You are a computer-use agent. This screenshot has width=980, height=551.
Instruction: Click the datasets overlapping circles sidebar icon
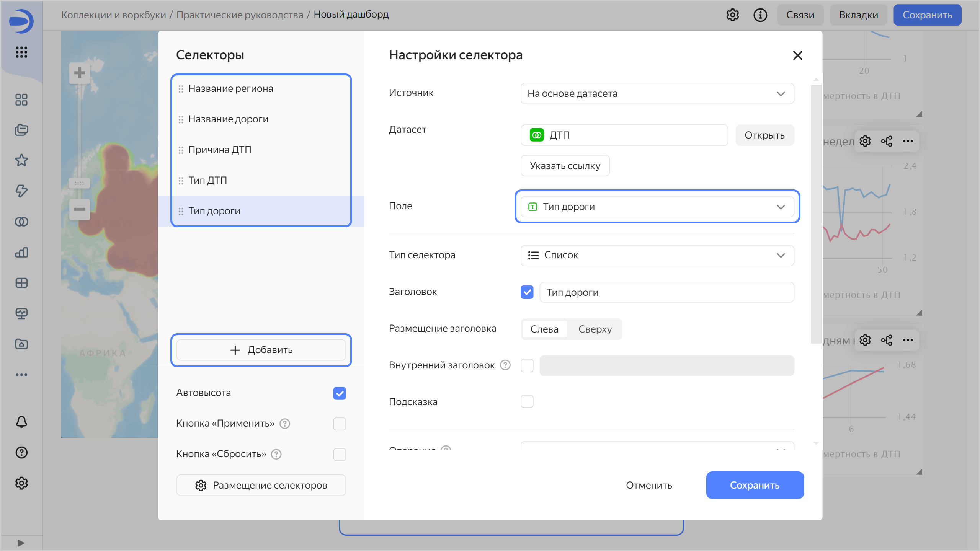21,222
